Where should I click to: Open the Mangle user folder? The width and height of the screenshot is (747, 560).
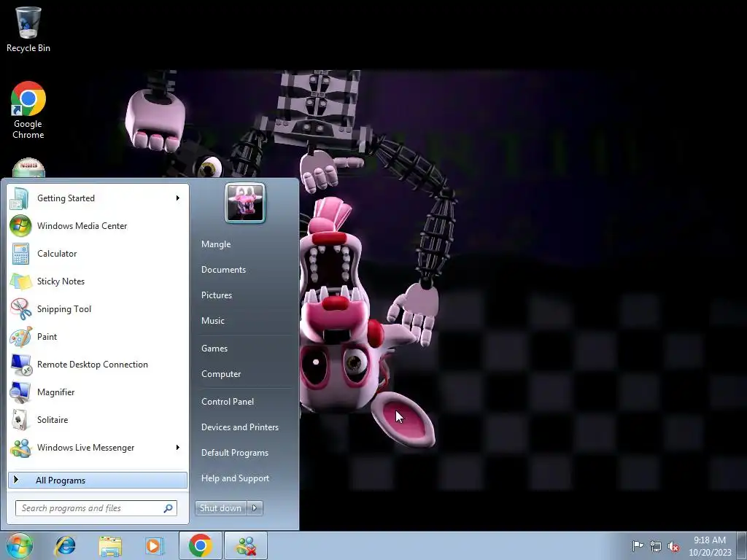[x=216, y=244]
